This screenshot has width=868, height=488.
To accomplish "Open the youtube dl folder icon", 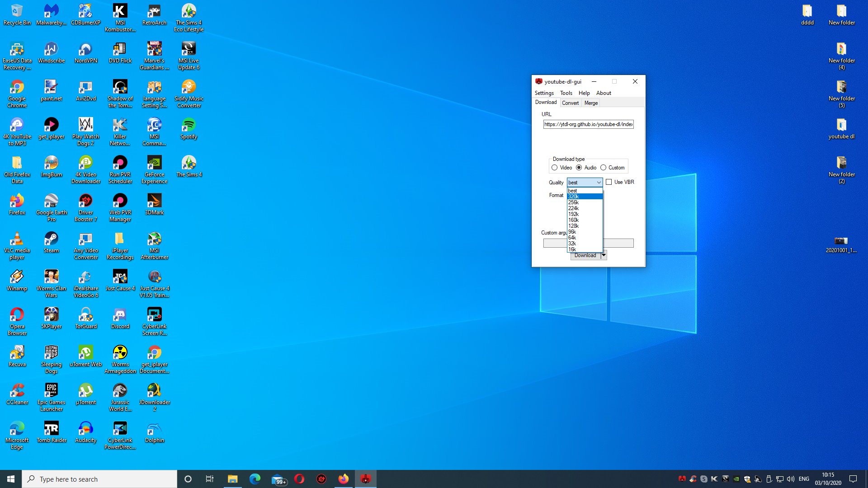I will click(x=841, y=129).
